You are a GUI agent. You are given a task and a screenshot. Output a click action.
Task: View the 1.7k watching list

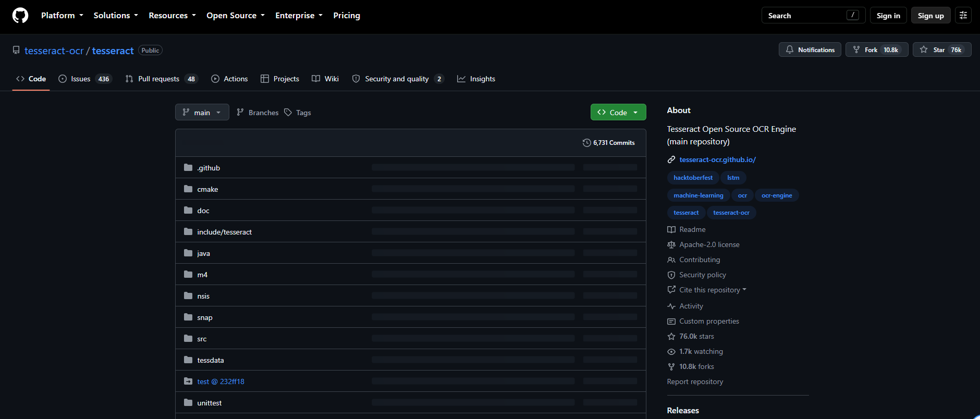tap(695, 351)
